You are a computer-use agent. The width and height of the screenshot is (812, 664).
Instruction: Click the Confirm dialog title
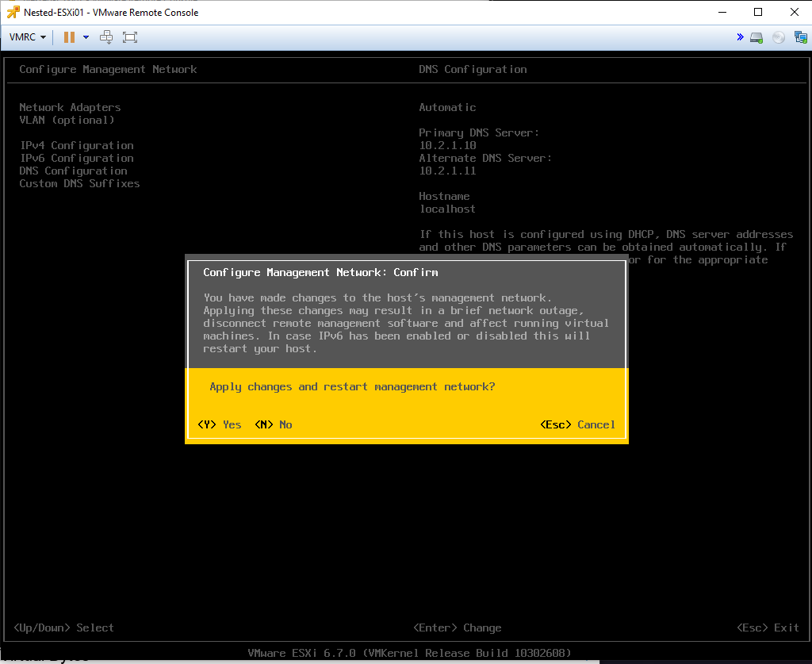(320, 272)
